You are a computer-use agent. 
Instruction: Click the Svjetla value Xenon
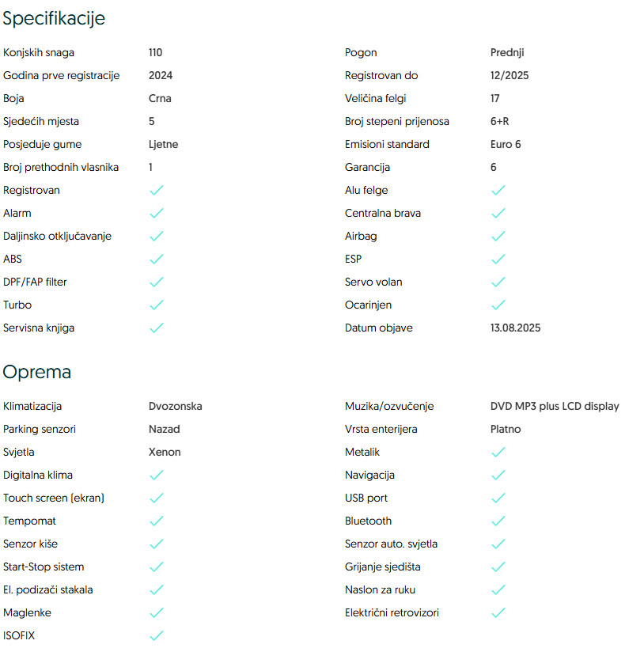coord(165,452)
